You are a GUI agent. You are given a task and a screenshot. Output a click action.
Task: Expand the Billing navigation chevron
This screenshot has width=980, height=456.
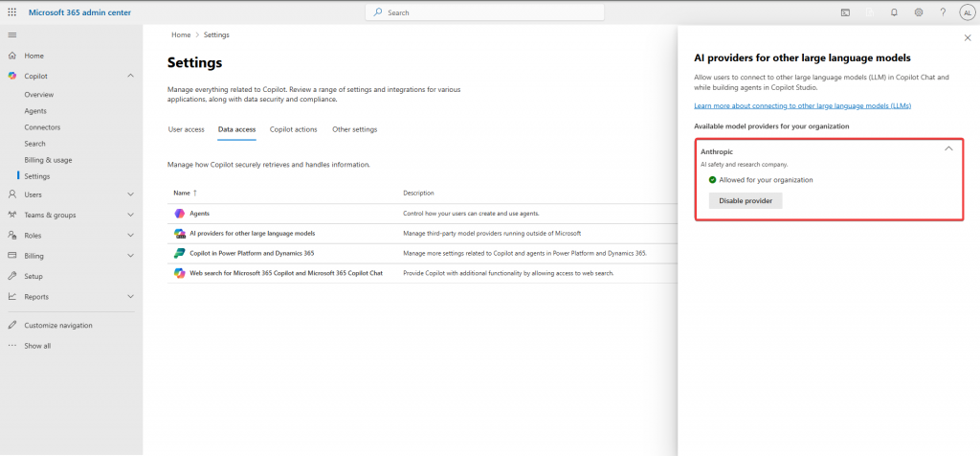pyautogui.click(x=130, y=255)
